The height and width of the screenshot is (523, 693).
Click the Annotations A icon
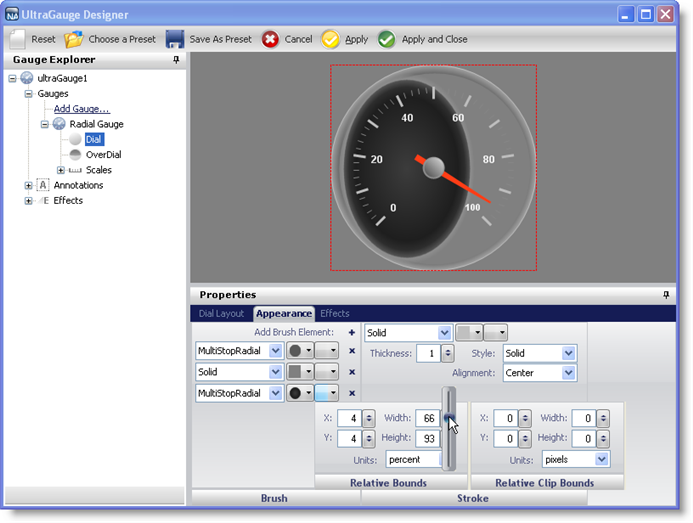(x=43, y=185)
